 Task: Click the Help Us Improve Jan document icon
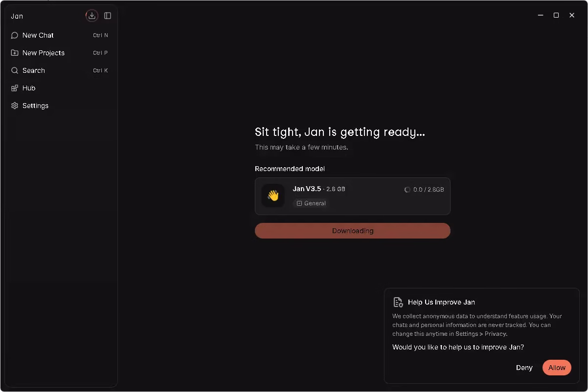coord(398,302)
